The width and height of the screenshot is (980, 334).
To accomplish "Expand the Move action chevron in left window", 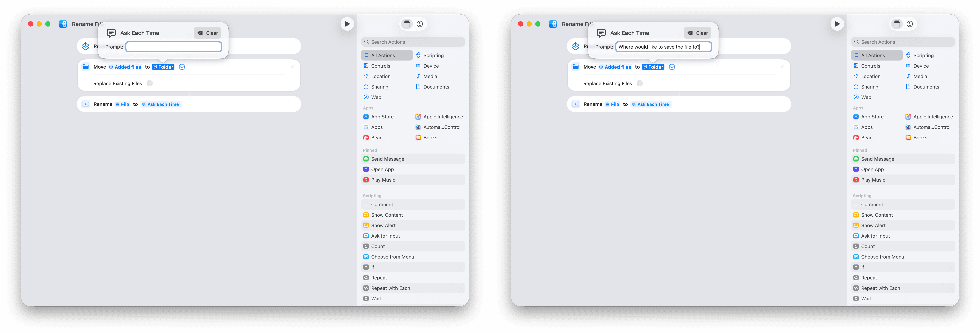I will (182, 67).
